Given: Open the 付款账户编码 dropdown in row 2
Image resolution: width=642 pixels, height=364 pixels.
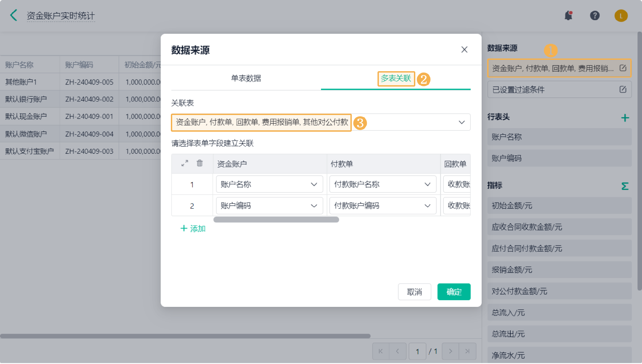Looking at the screenshot, I should pyautogui.click(x=383, y=206).
